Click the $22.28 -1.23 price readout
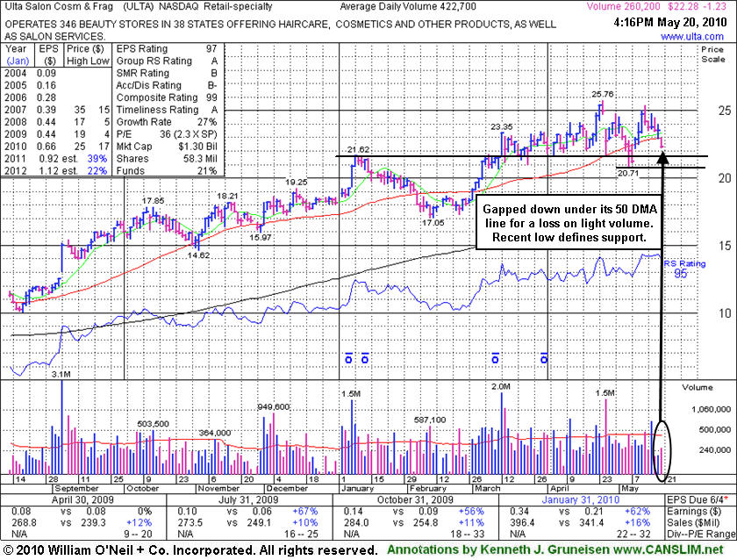The image size is (737, 560). click(697, 6)
